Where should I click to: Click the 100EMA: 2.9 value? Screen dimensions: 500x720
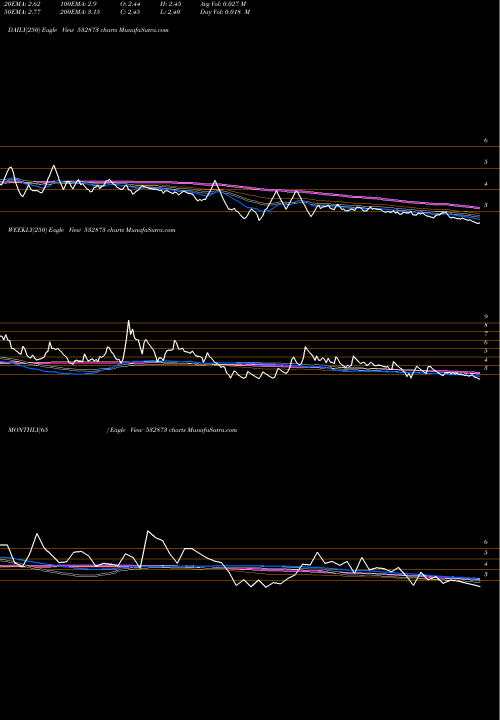pyautogui.click(x=81, y=4)
